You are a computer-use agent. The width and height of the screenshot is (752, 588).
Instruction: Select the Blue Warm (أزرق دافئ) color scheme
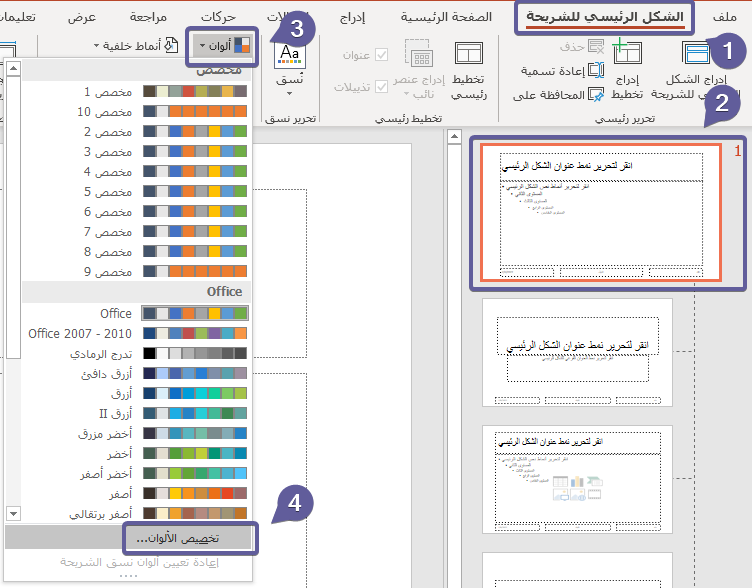pos(136,374)
